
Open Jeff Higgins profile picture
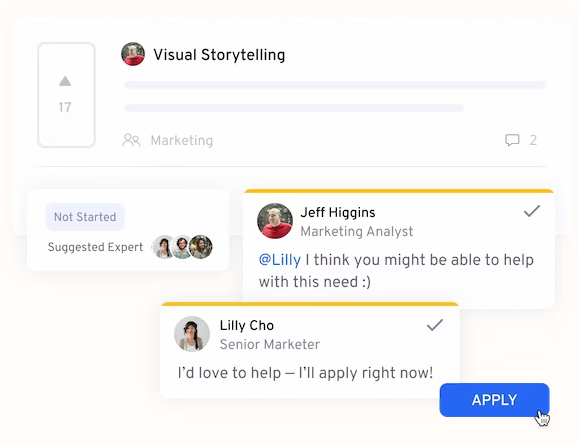(275, 221)
